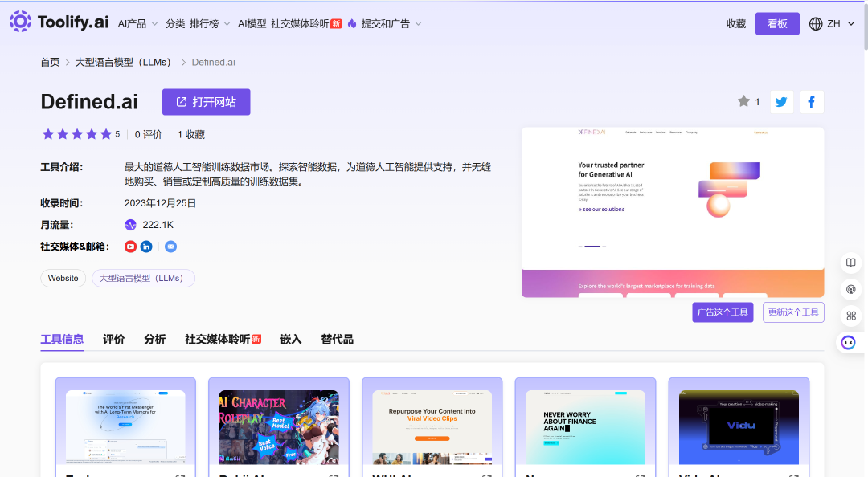Image resolution: width=868 pixels, height=477 pixels.
Task: Switch to the 分析 tab
Action: coord(155,339)
